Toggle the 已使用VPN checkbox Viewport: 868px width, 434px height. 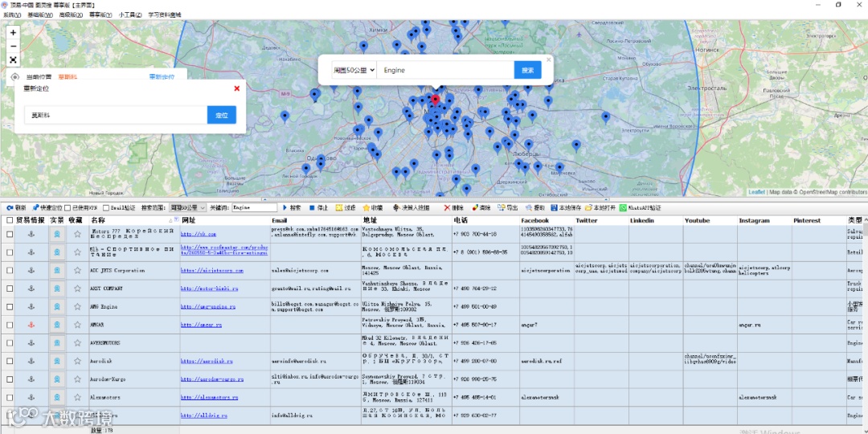(68, 208)
